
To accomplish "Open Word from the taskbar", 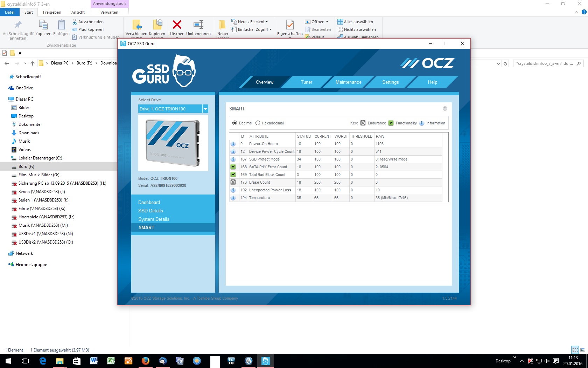I will 94,361.
